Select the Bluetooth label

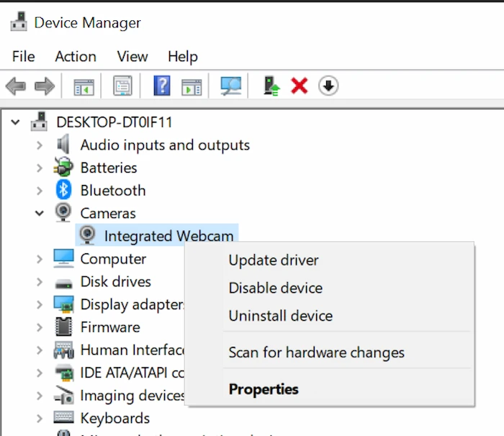click(113, 191)
